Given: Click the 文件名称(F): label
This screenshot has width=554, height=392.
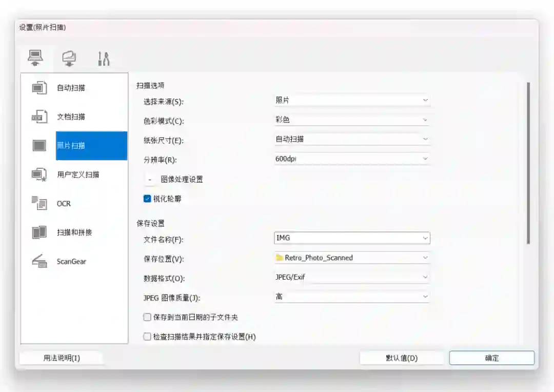Looking at the screenshot, I should click(x=163, y=240).
